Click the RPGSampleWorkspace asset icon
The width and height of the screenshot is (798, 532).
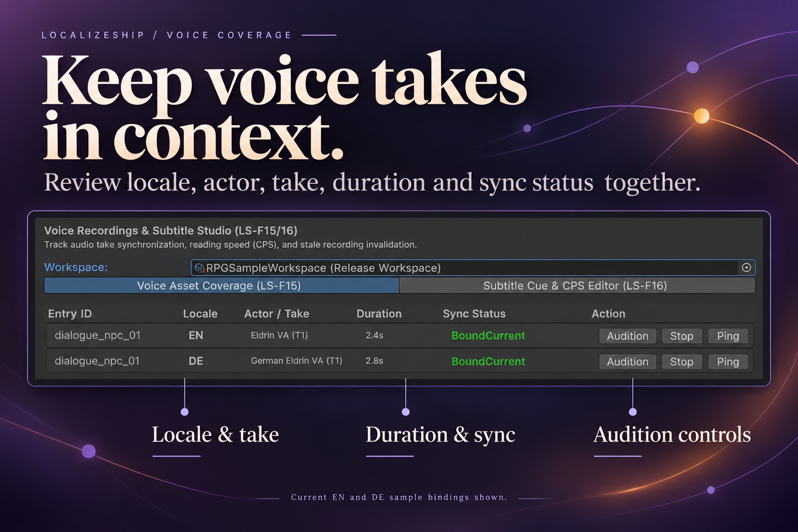tap(199, 268)
